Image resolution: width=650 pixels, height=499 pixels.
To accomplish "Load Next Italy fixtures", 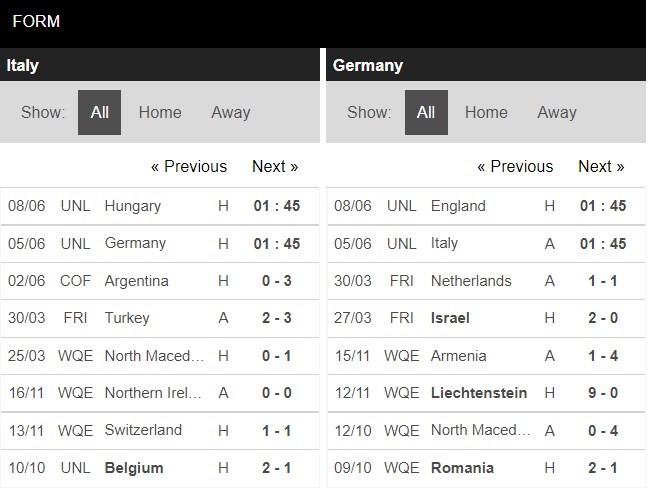I will (275, 166).
